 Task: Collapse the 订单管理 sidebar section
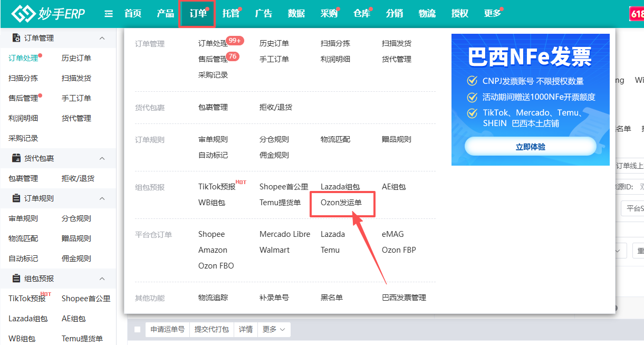click(x=102, y=38)
